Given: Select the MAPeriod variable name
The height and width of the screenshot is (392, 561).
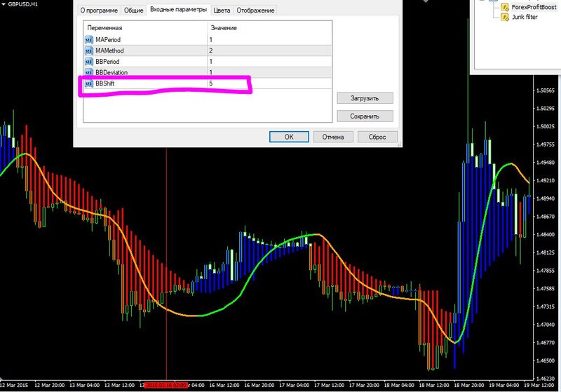Looking at the screenshot, I should click(x=108, y=40).
